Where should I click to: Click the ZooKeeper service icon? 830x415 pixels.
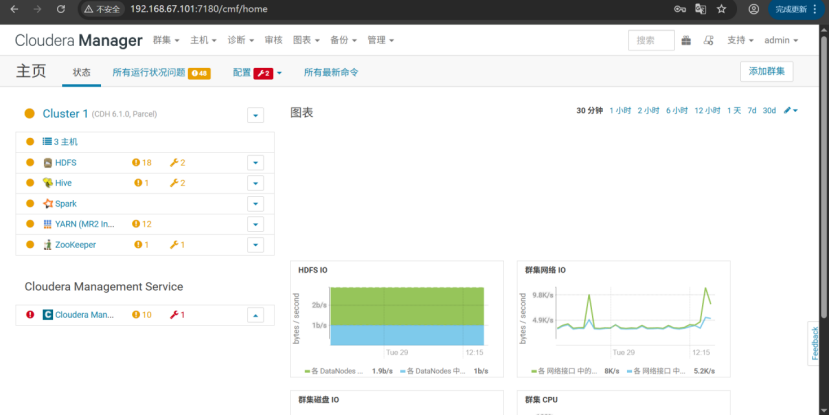point(48,245)
